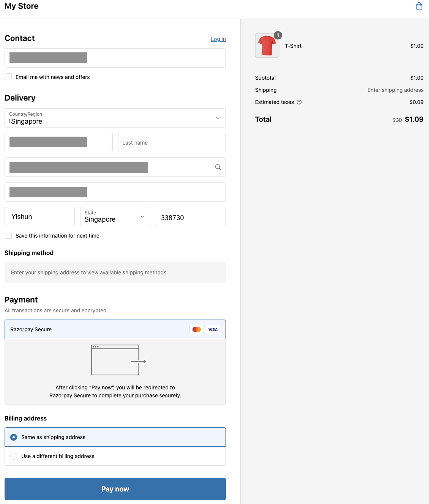This screenshot has height=504, width=429.
Task: Select the Razorpay Secure payment method
Action: [115, 329]
